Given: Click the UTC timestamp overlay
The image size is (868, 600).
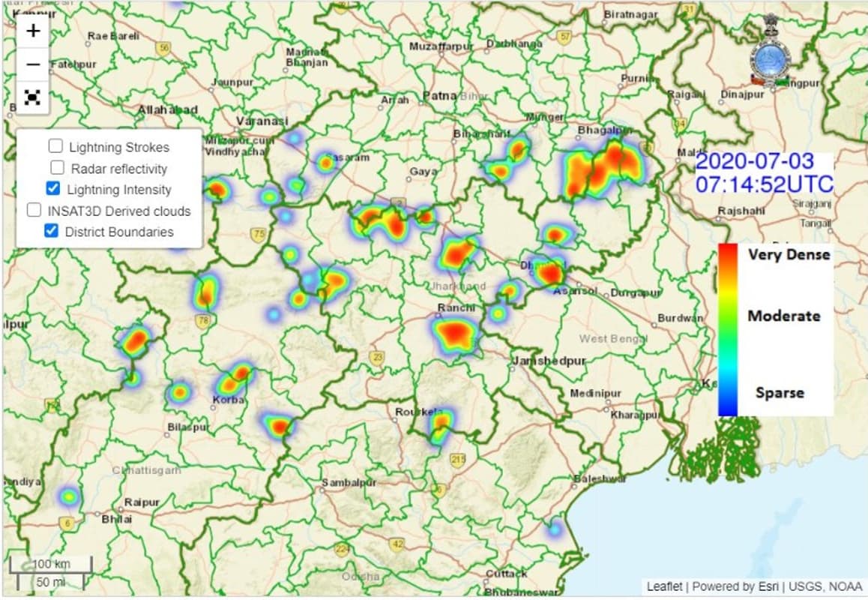Looking at the screenshot, I should pyautogui.click(x=765, y=173).
